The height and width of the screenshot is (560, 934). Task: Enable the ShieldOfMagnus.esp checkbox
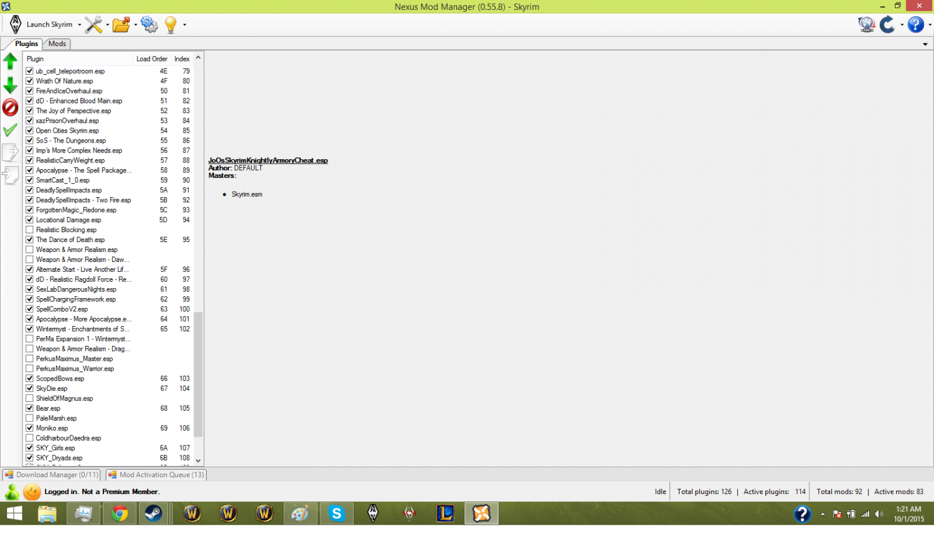29,398
